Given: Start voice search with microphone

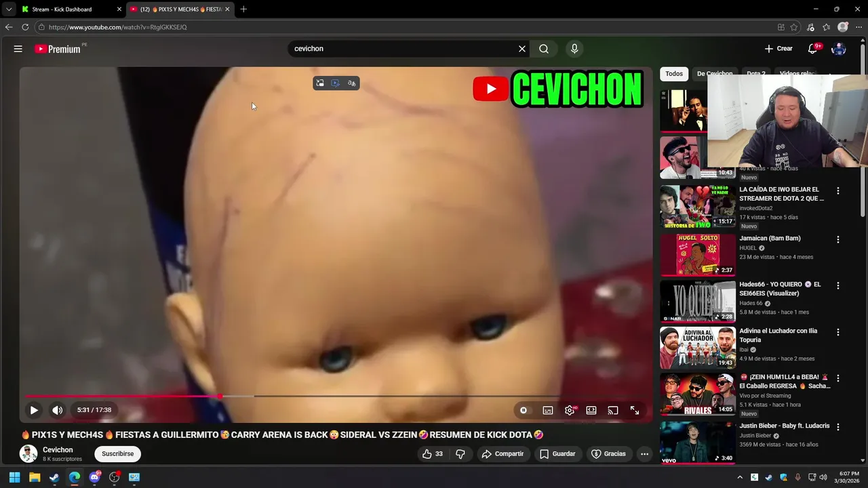Looking at the screenshot, I should (x=574, y=49).
